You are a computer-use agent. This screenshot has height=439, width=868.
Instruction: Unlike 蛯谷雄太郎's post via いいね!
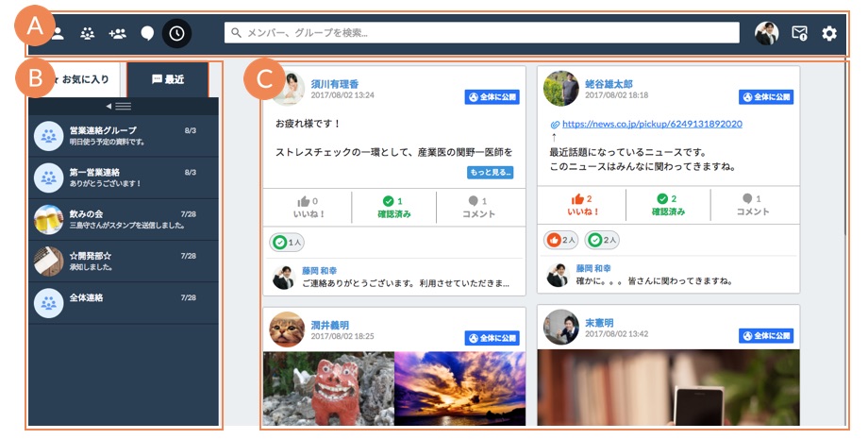581,205
